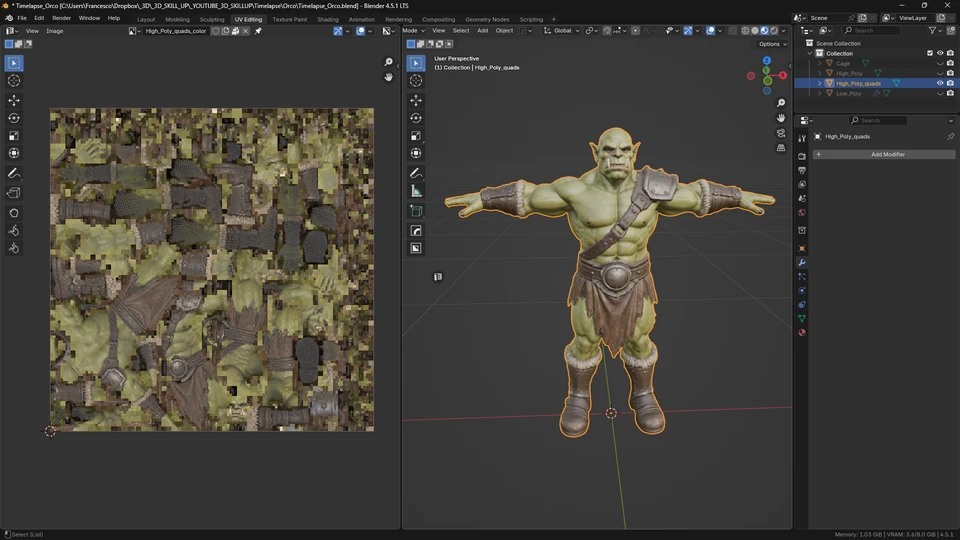Show the Low_Poly object in viewport

940,93
